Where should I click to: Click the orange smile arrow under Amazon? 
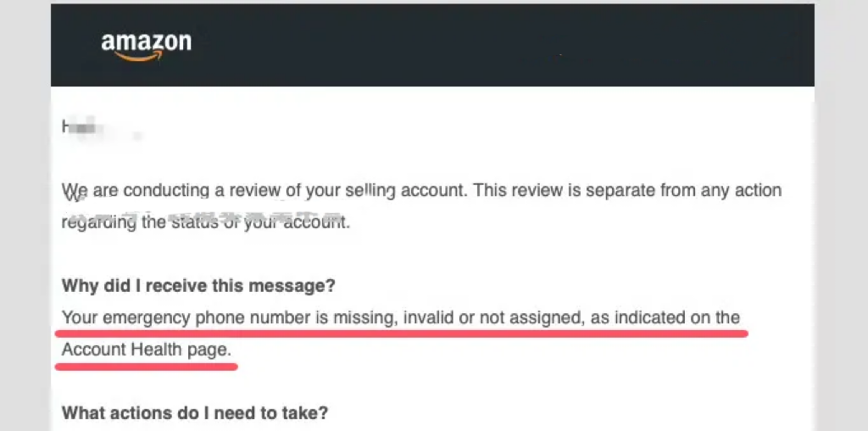coord(135,57)
